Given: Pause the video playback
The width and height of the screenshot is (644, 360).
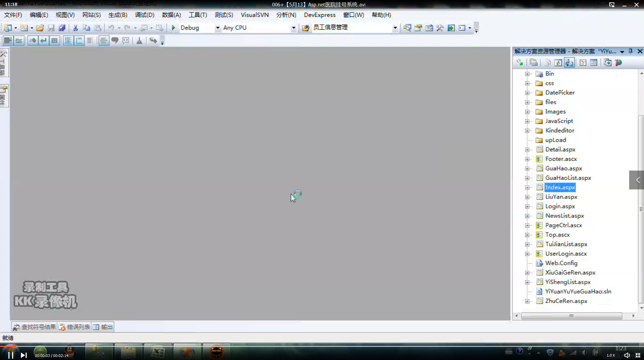Looking at the screenshot, I should (11, 355).
